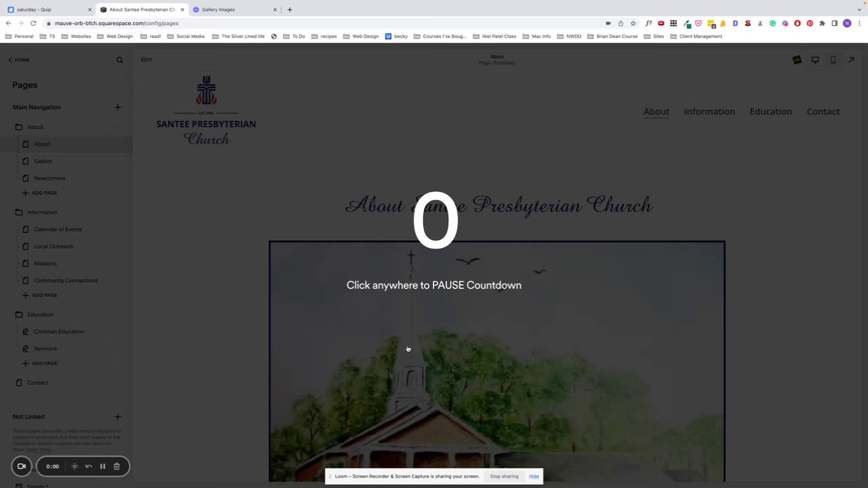Delete the Loom recording with trash icon
The height and width of the screenshot is (488, 868).
pos(117,466)
